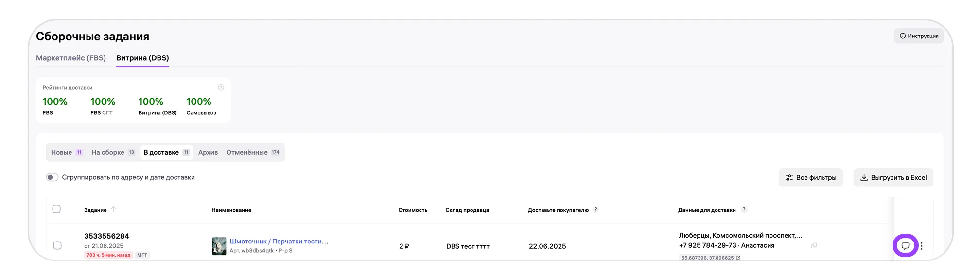Show На сборке orders
This screenshot has width=980, height=279.
(113, 152)
